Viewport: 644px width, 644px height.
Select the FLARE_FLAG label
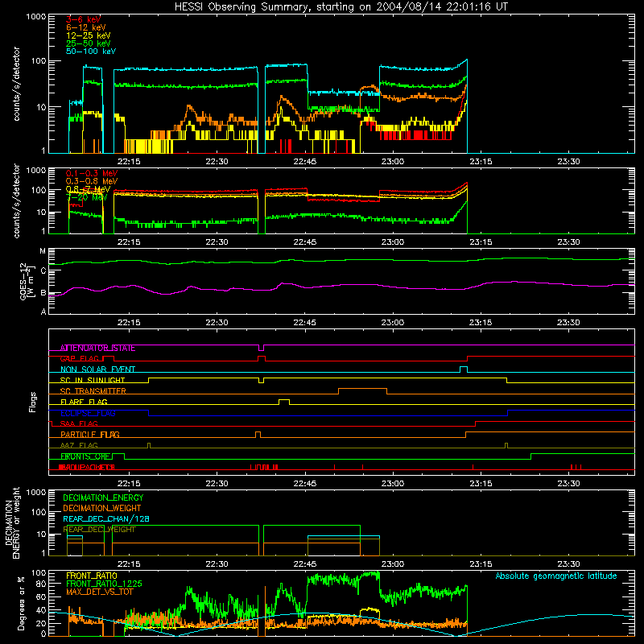click(x=84, y=402)
